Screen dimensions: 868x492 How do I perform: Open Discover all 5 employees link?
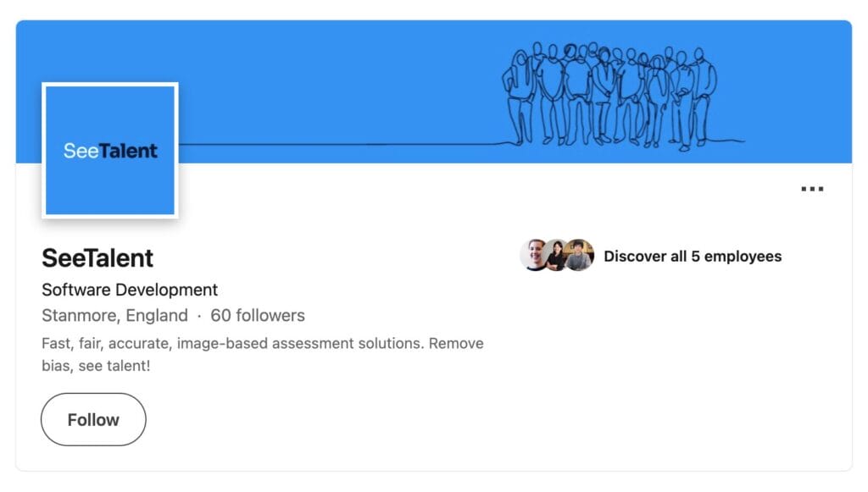692,256
